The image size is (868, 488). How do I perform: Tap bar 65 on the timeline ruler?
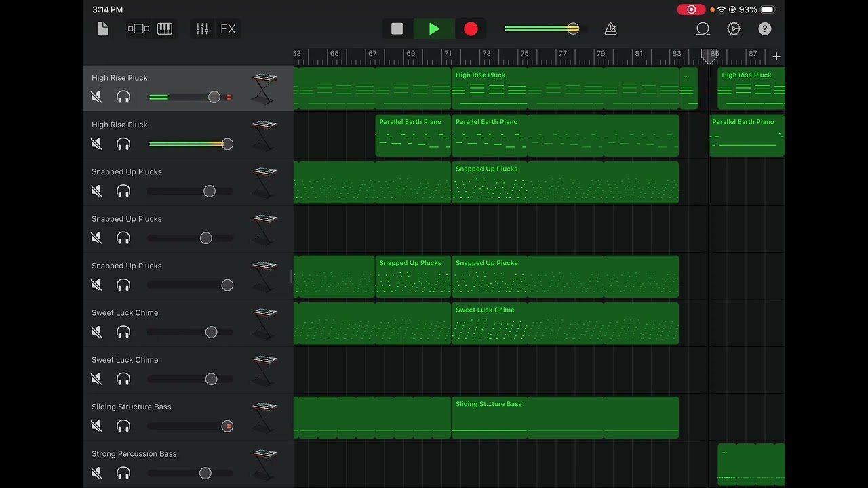(334, 53)
